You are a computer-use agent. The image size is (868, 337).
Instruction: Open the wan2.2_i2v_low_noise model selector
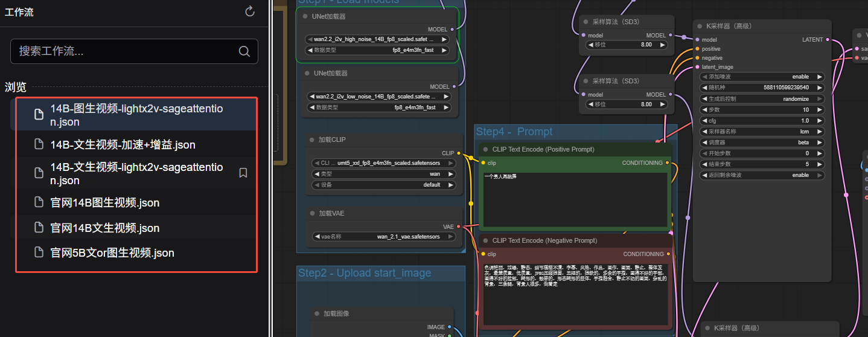(379, 97)
